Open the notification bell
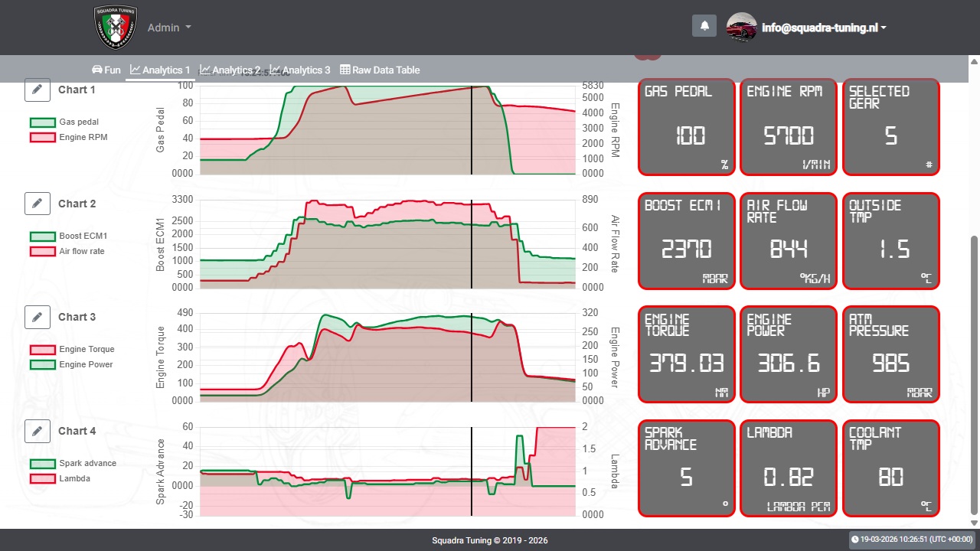Viewport: 980px width, 551px height. pyautogui.click(x=704, y=25)
